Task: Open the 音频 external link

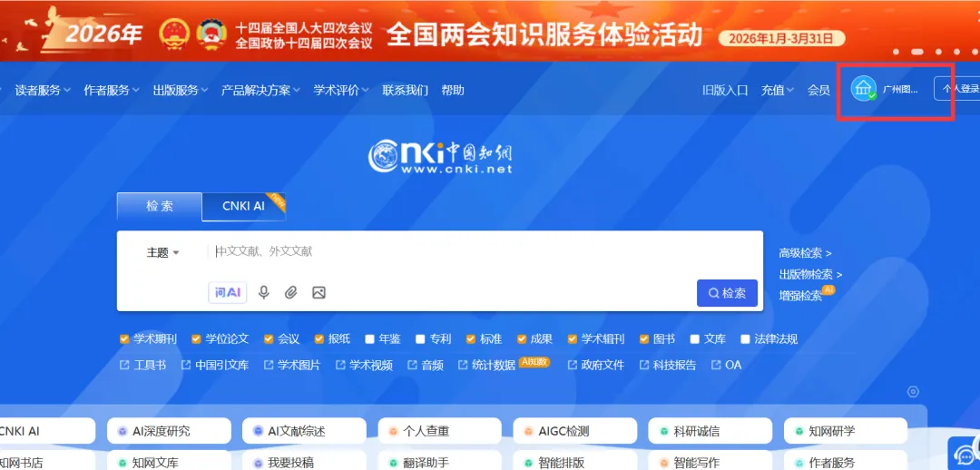Action: 425,365
